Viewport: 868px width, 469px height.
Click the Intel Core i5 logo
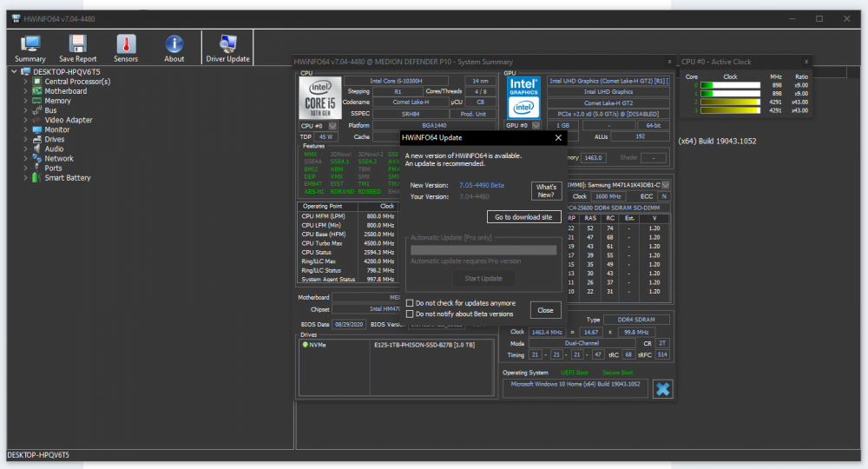pyautogui.click(x=319, y=97)
